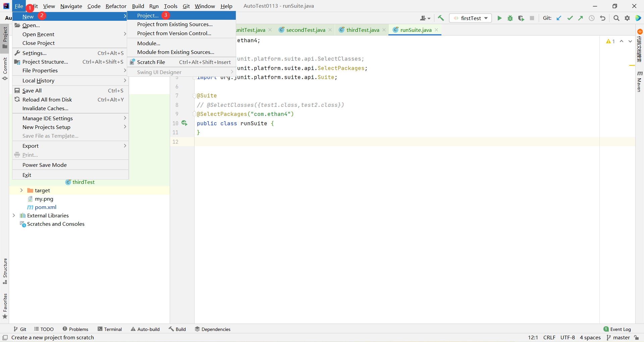The width and height of the screenshot is (644, 342).
Task: Close the runSuite.java tab
Action: click(436, 30)
